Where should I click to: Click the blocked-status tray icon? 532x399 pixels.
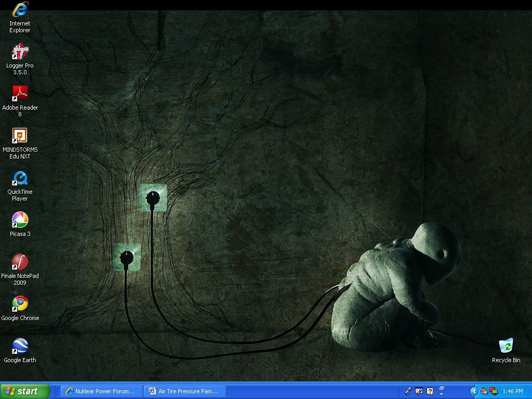[484, 391]
